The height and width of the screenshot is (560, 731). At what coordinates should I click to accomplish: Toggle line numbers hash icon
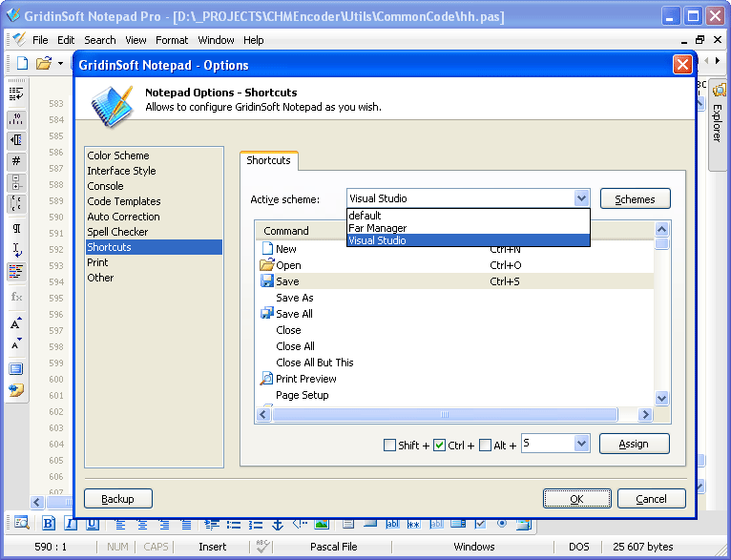click(x=16, y=161)
